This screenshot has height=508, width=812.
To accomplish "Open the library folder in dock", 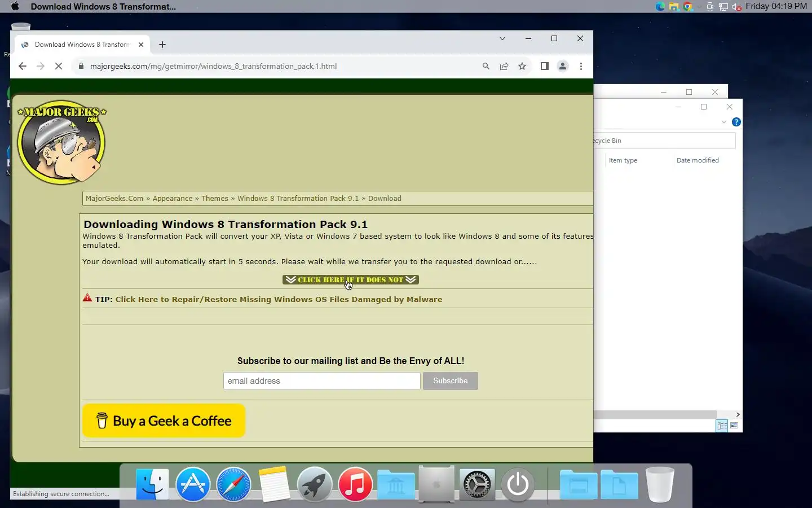I will pyautogui.click(x=396, y=484).
